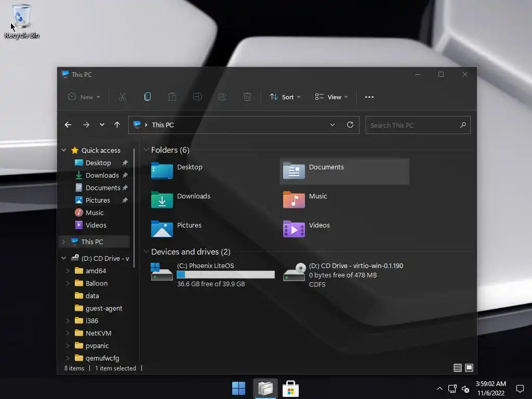The height and width of the screenshot is (399, 532).
Task: Switch to details view in status bar
Action: tap(457, 368)
